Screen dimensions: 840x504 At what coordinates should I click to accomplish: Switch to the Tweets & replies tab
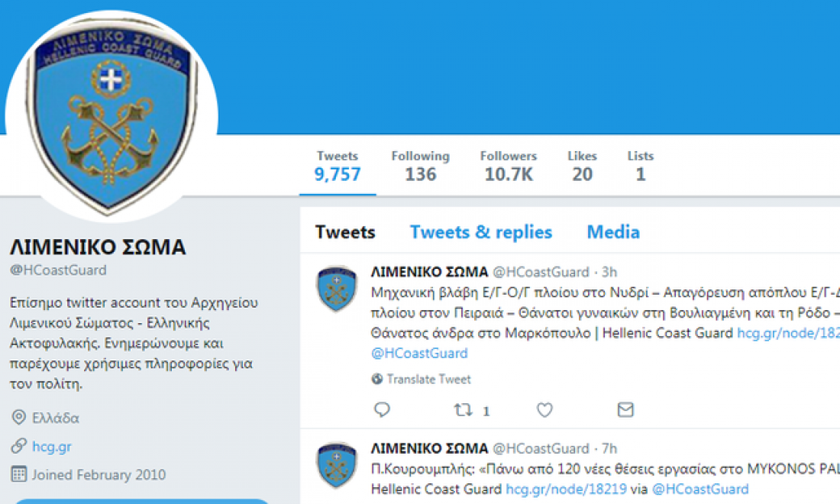click(x=480, y=232)
